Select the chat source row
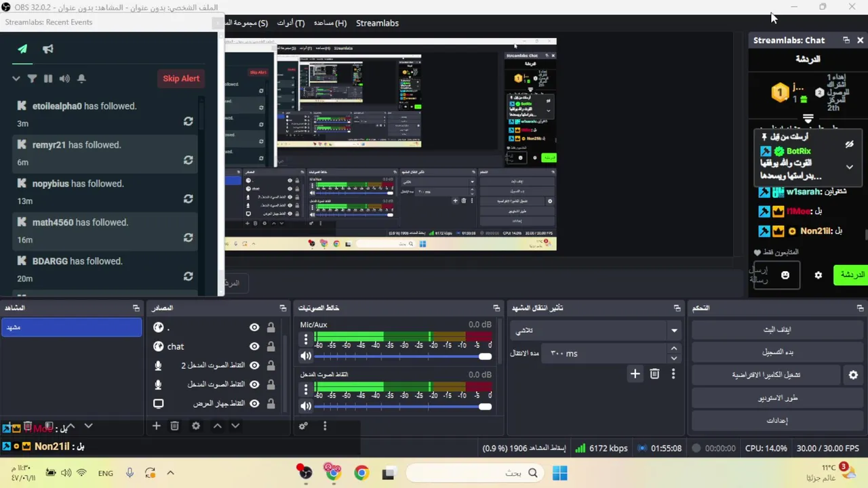This screenshot has height=488, width=868. tap(216, 346)
